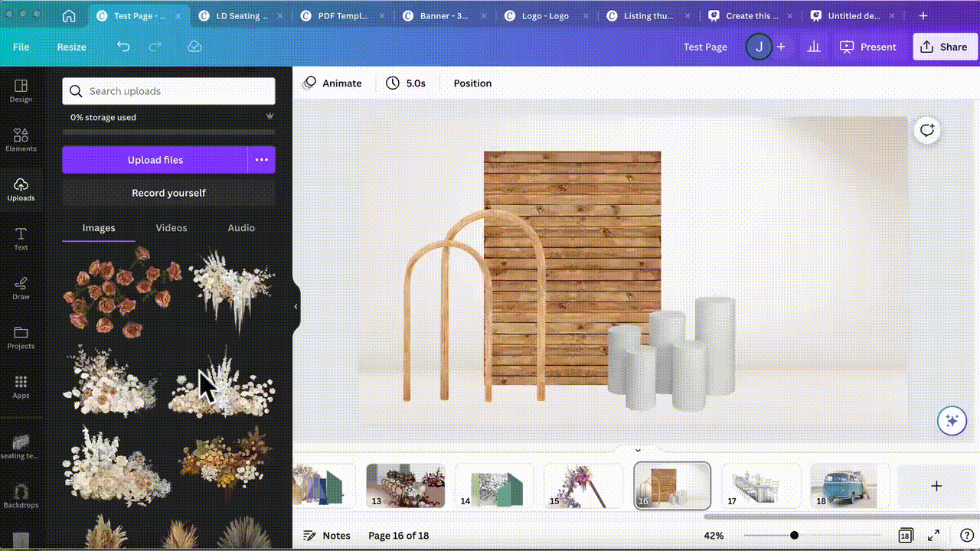Click the Upload files button

coord(155,160)
